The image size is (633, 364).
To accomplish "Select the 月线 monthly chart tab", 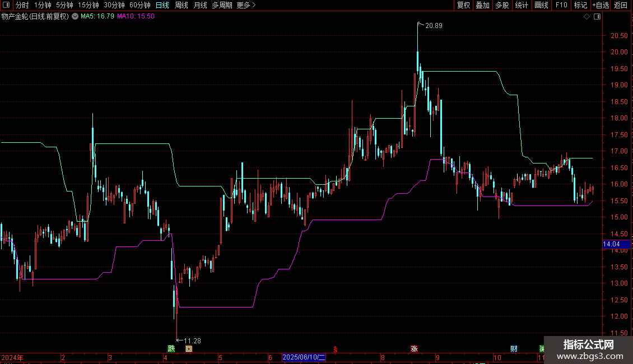I will point(200,5).
